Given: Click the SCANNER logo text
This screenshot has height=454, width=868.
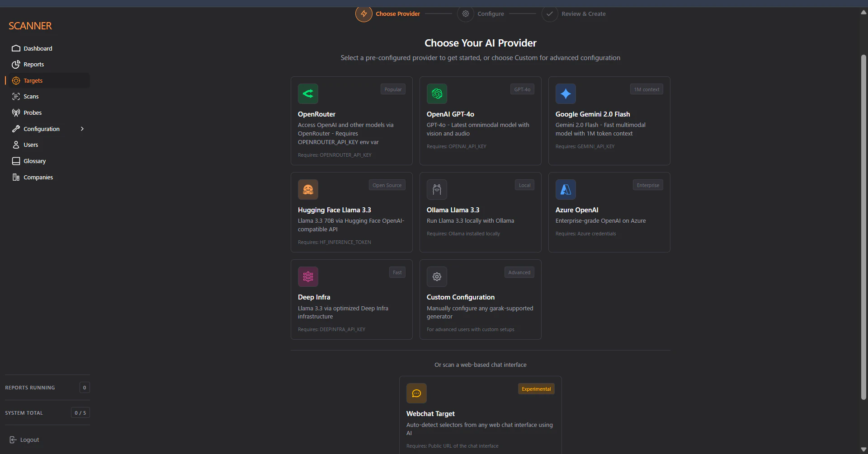Looking at the screenshot, I should [30, 26].
